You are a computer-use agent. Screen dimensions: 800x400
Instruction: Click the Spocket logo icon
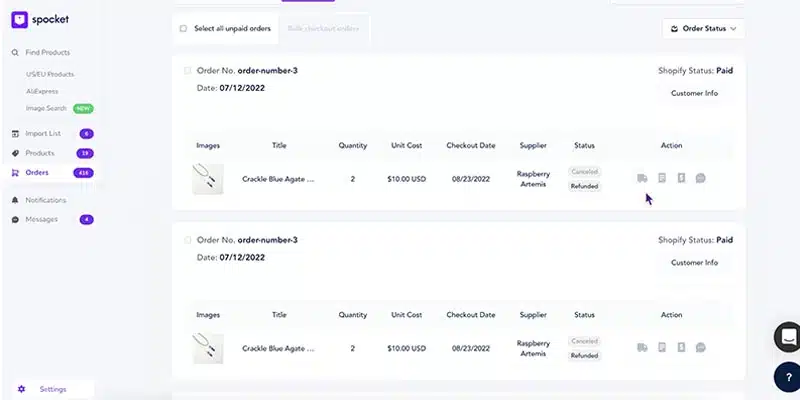click(19, 20)
